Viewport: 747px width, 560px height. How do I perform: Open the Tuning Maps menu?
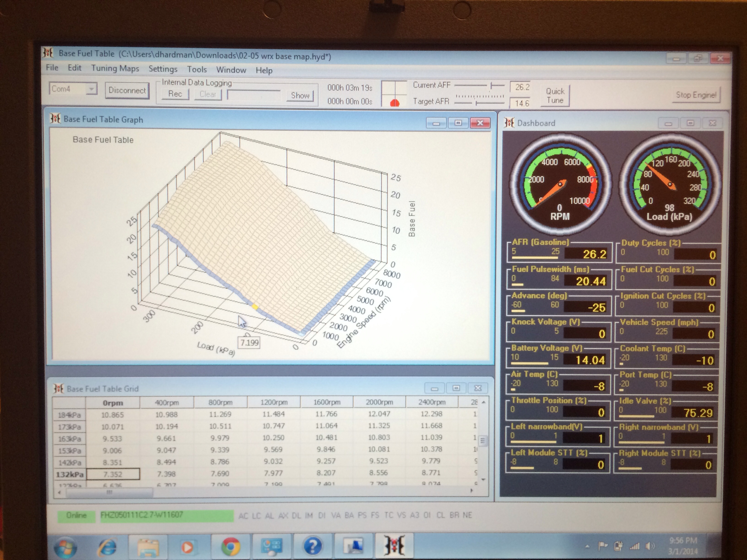coord(115,69)
